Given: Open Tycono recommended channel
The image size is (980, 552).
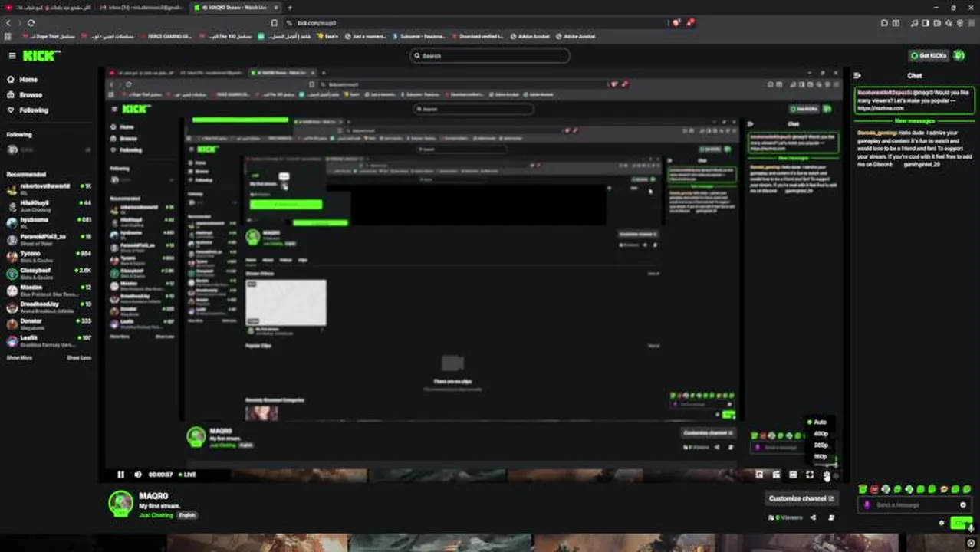Looking at the screenshot, I should 48,256.
